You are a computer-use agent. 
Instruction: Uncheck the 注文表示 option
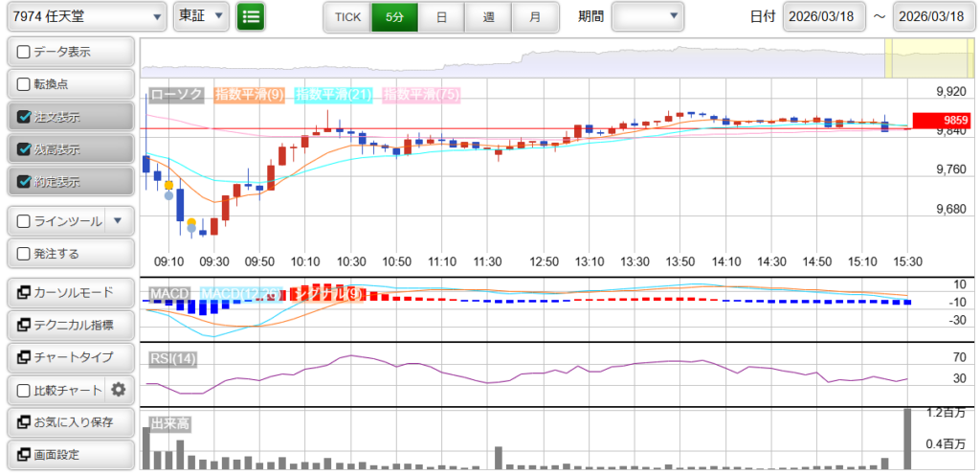pos(25,117)
